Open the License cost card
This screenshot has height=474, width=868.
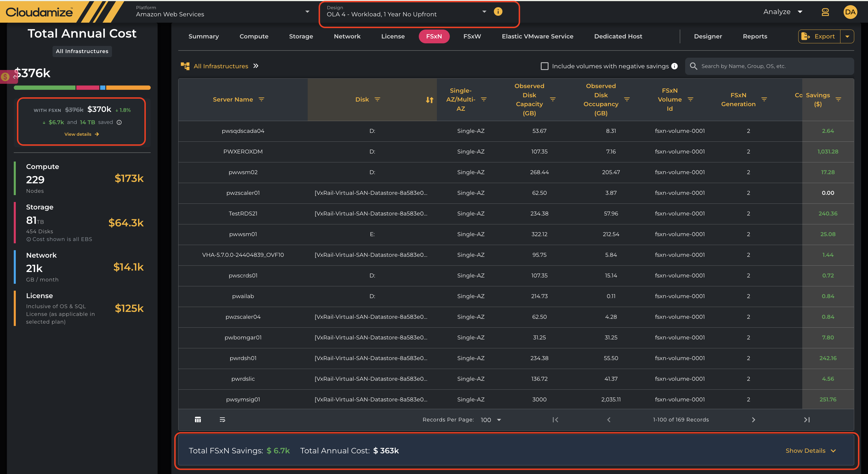82,308
